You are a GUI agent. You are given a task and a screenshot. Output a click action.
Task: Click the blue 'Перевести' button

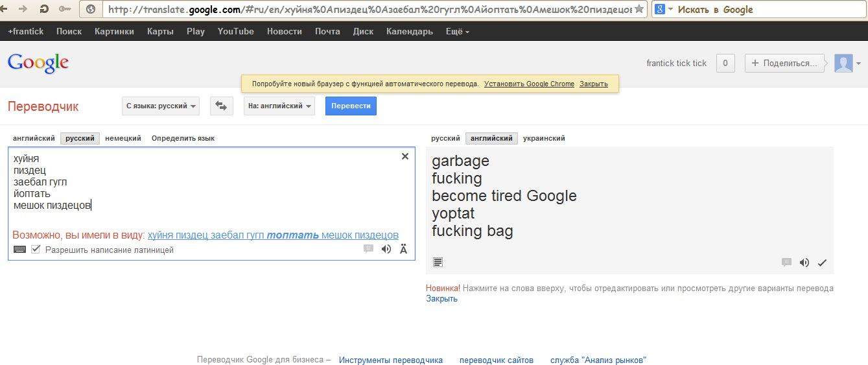351,106
